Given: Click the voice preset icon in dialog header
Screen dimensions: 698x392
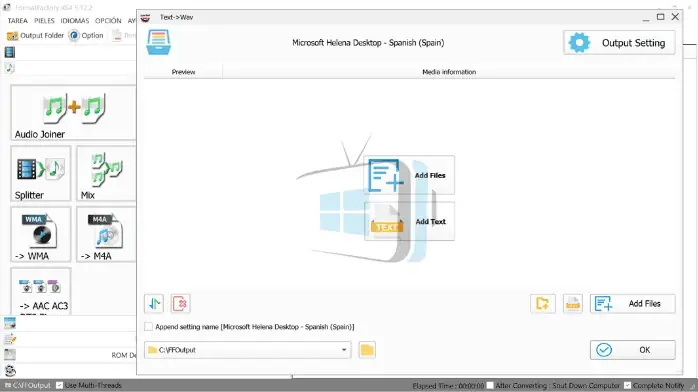Looking at the screenshot, I should [158, 43].
